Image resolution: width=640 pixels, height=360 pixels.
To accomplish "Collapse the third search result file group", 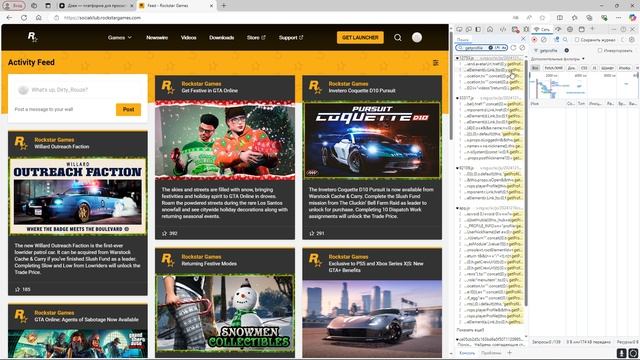I will (457, 168).
